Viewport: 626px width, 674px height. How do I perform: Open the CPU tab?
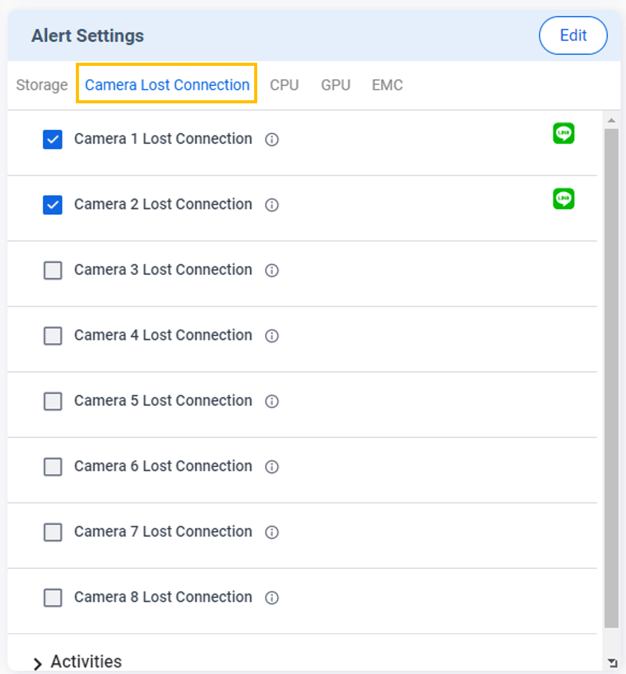pyautogui.click(x=284, y=85)
